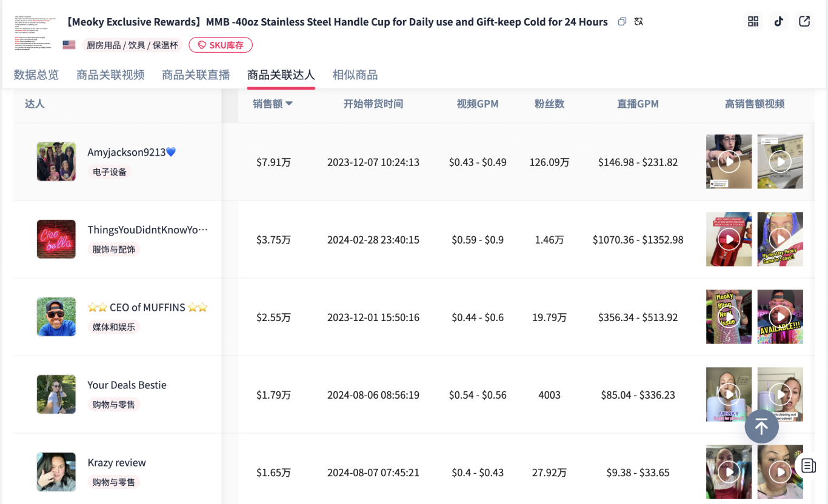Open product in external link icon
Viewport: 828px width, 504px height.
click(x=804, y=22)
